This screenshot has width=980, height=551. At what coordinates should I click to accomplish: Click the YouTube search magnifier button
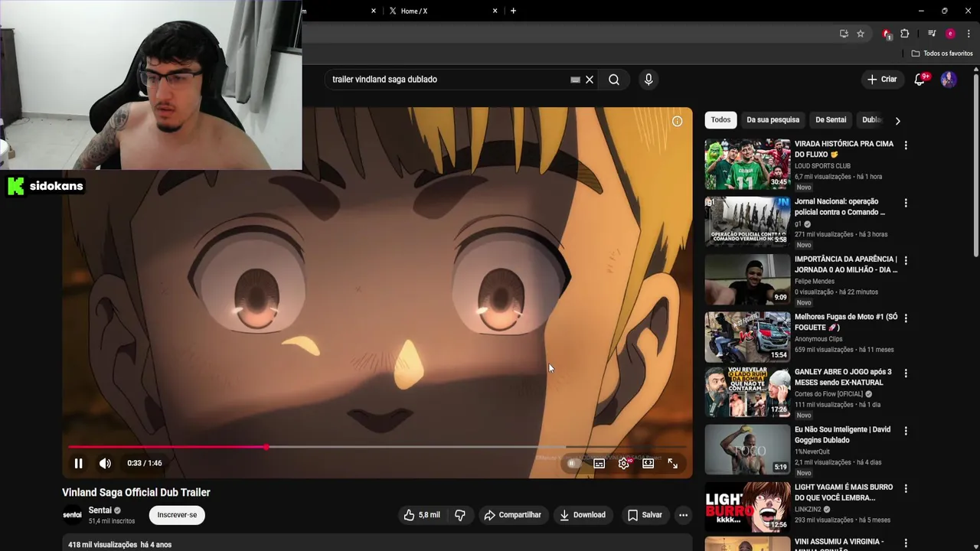coord(614,80)
